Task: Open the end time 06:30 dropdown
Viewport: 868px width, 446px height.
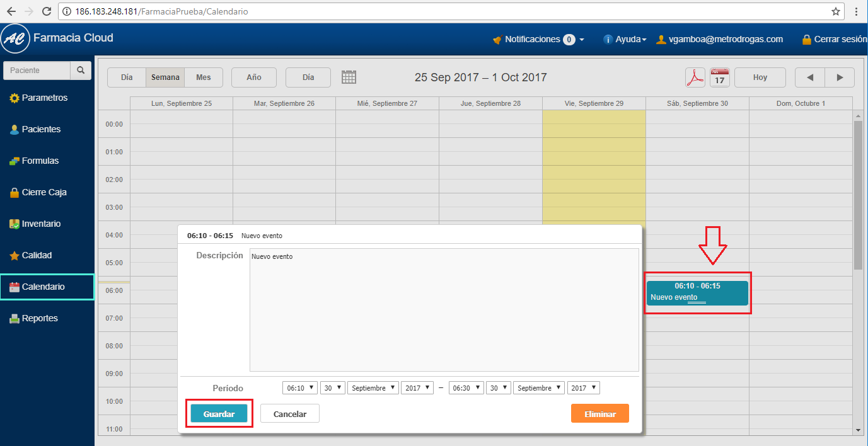Action: [466, 388]
